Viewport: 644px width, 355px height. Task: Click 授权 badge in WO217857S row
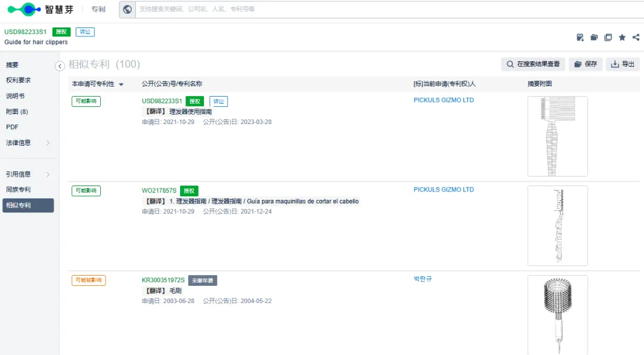click(189, 191)
